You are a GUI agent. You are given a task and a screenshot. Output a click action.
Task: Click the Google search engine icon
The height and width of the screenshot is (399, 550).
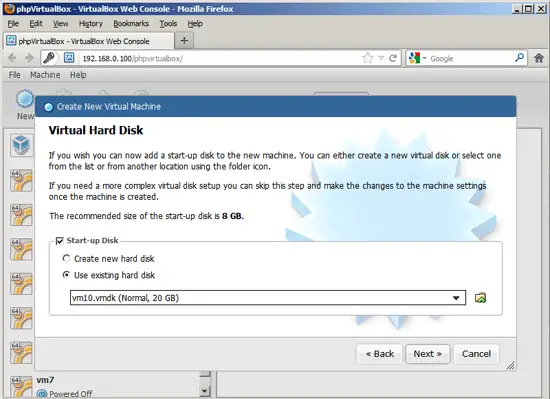tap(415, 58)
